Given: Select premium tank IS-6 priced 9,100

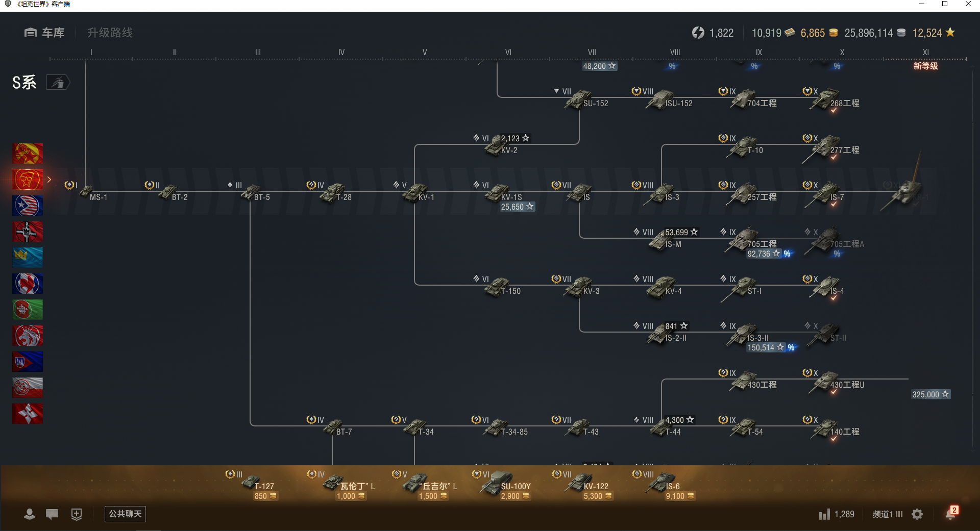Looking at the screenshot, I should pos(669,485).
